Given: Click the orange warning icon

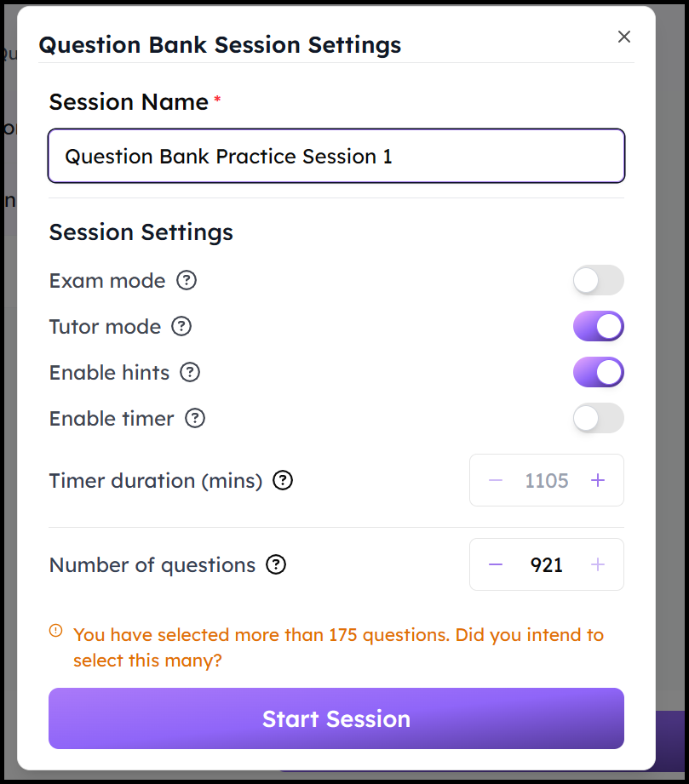Looking at the screenshot, I should 56,631.
